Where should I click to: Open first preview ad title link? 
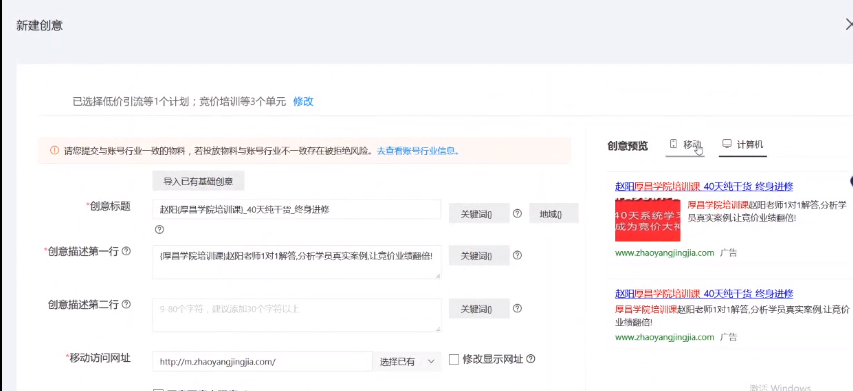point(704,187)
